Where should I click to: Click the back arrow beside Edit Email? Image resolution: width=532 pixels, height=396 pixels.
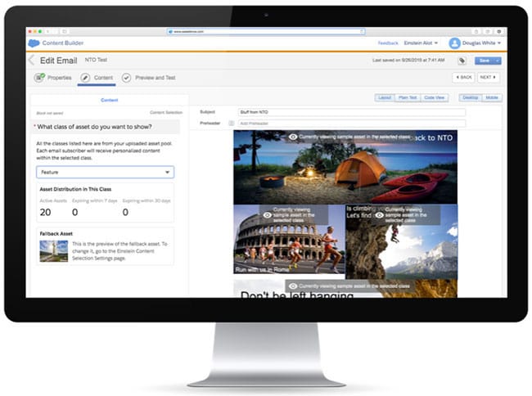[32, 60]
